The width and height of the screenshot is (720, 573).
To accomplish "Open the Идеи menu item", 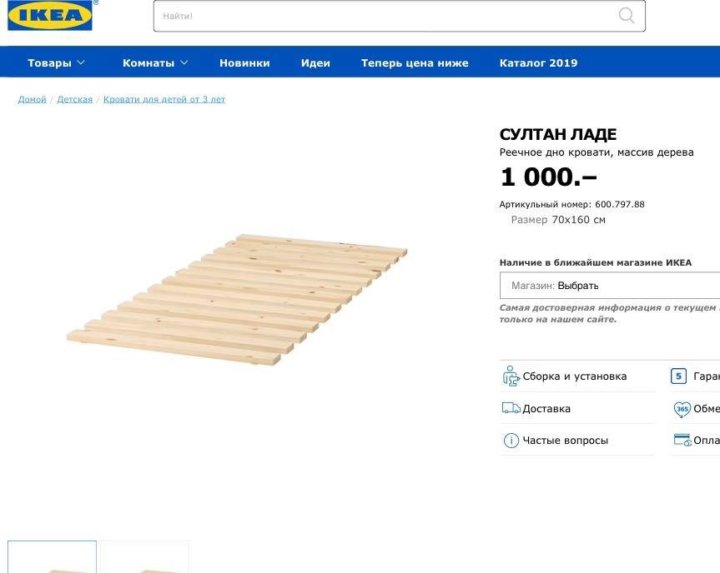I will [x=315, y=63].
